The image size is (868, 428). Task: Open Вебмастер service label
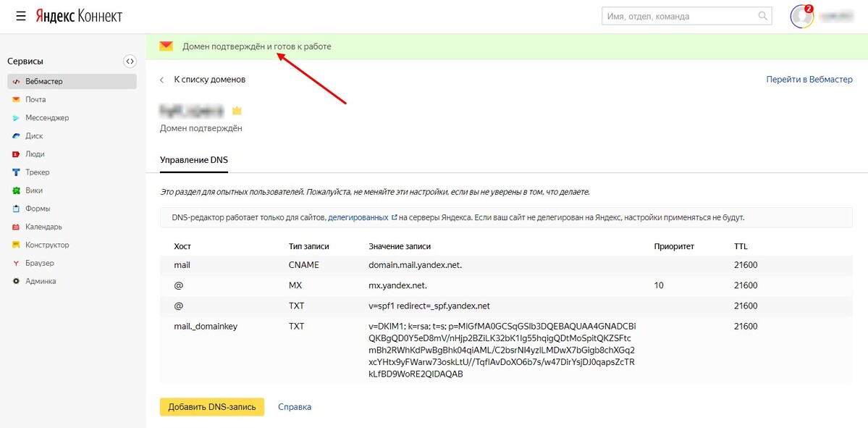43,81
